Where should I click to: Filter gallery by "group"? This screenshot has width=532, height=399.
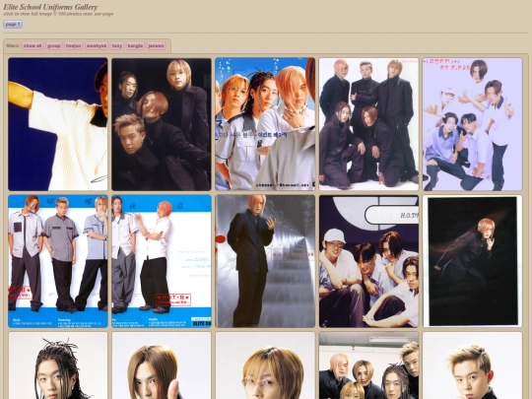53,45
